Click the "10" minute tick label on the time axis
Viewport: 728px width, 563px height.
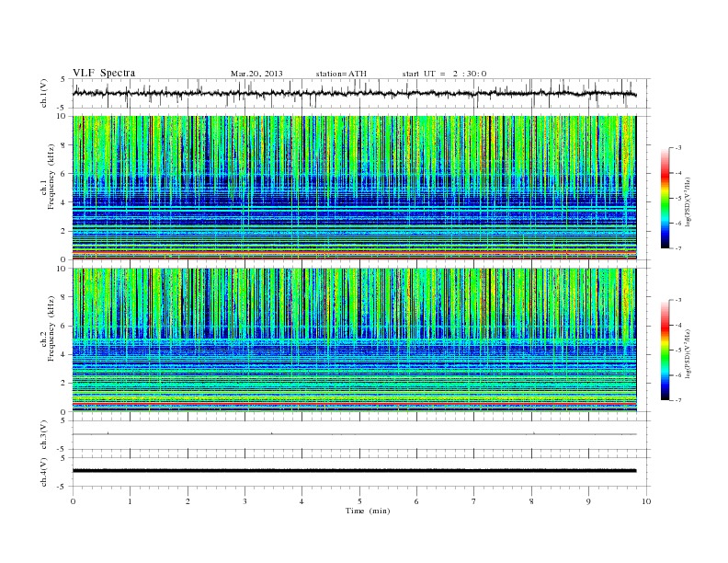[x=646, y=501]
